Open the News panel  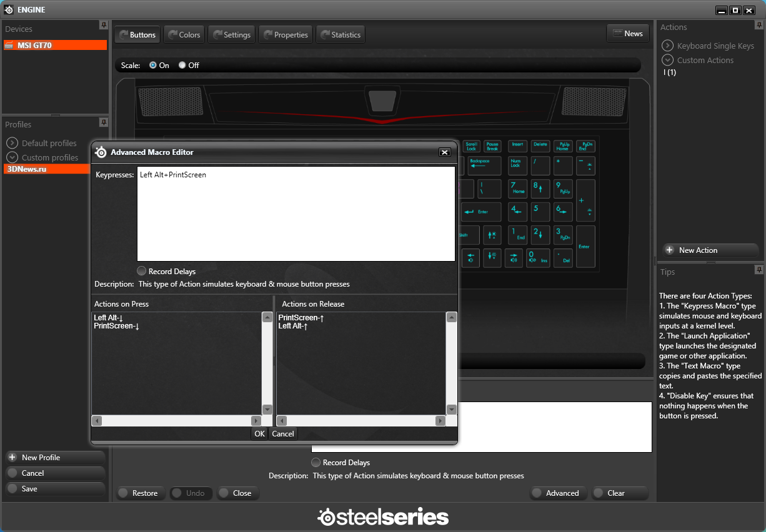(628, 34)
